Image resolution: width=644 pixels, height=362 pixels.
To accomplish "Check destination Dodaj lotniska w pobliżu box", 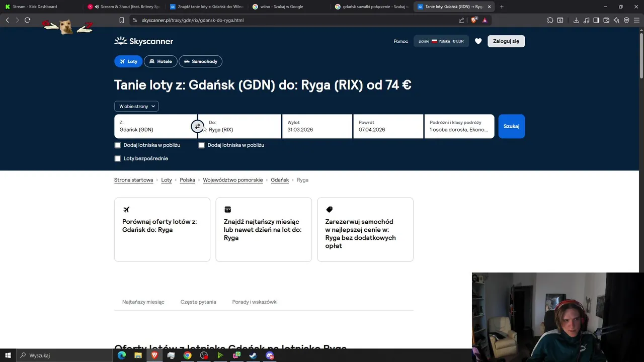I will [x=202, y=145].
